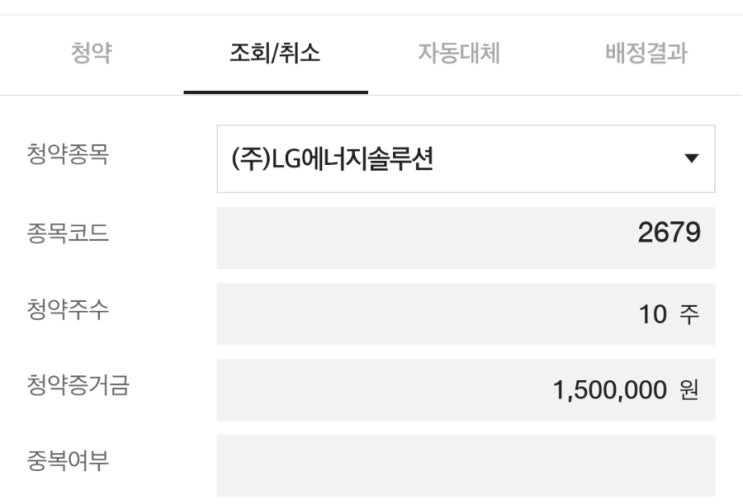Click the empty 중복여부 field
Viewport: 743px width, 504px height.
(465, 466)
